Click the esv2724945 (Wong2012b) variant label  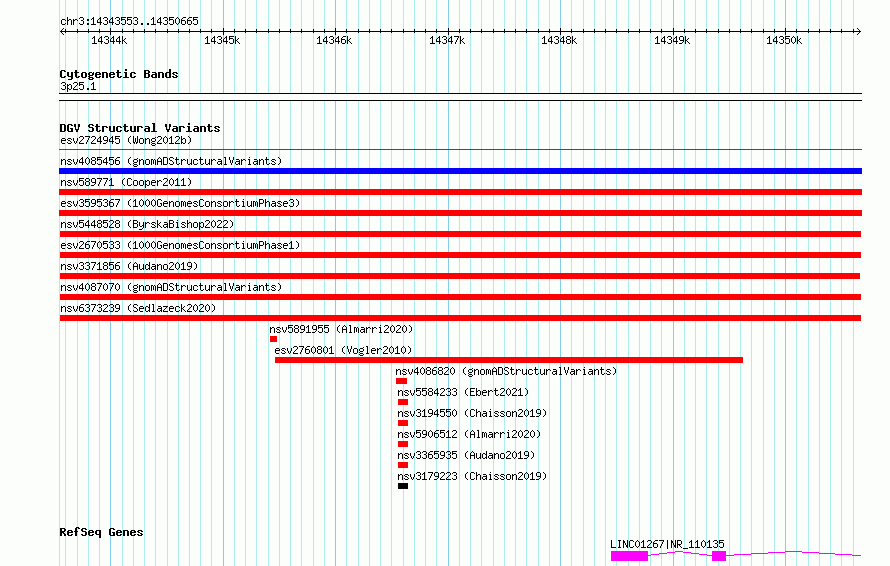point(126,140)
